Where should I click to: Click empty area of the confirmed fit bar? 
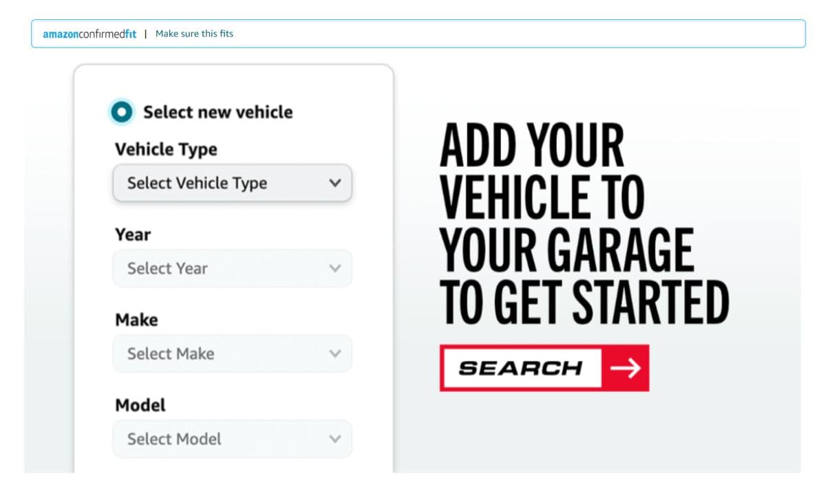tap(516, 34)
